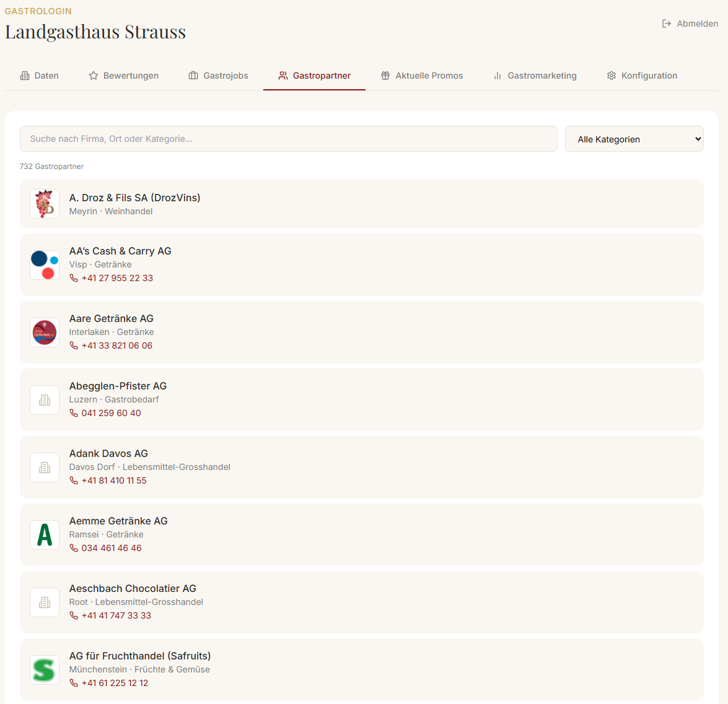This screenshot has height=704, width=728.
Task: Click the Münchenstein · Früchte & Gemüse subtitle
Action: click(139, 669)
